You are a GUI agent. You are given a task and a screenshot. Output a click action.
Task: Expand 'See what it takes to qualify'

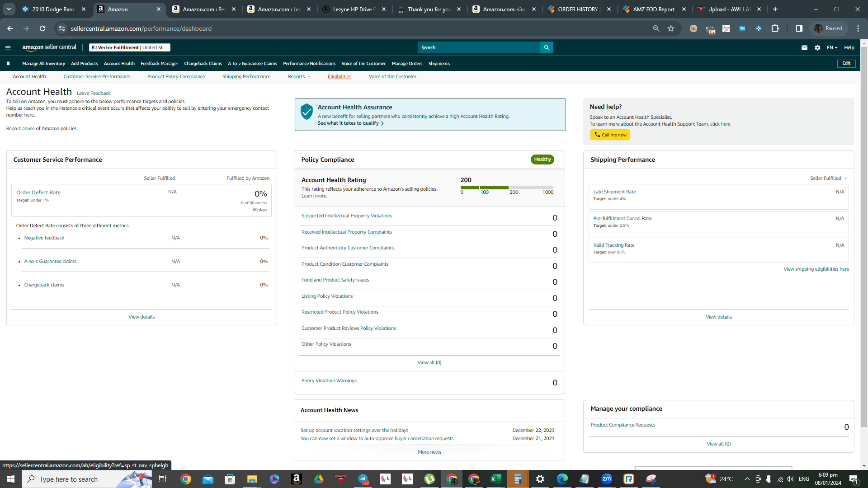click(351, 123)
